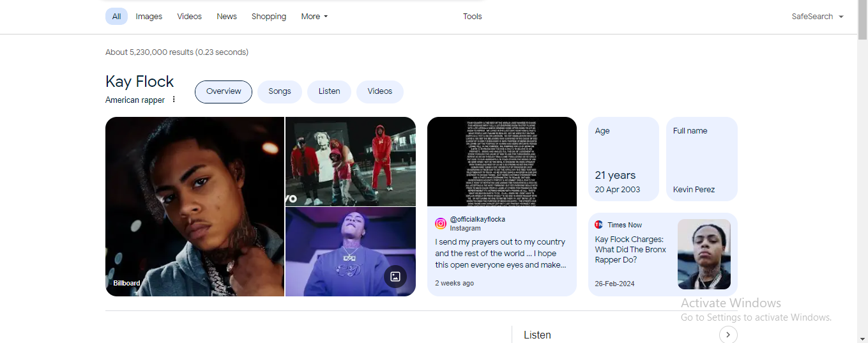Select the Songs chip

click(280, 91)
